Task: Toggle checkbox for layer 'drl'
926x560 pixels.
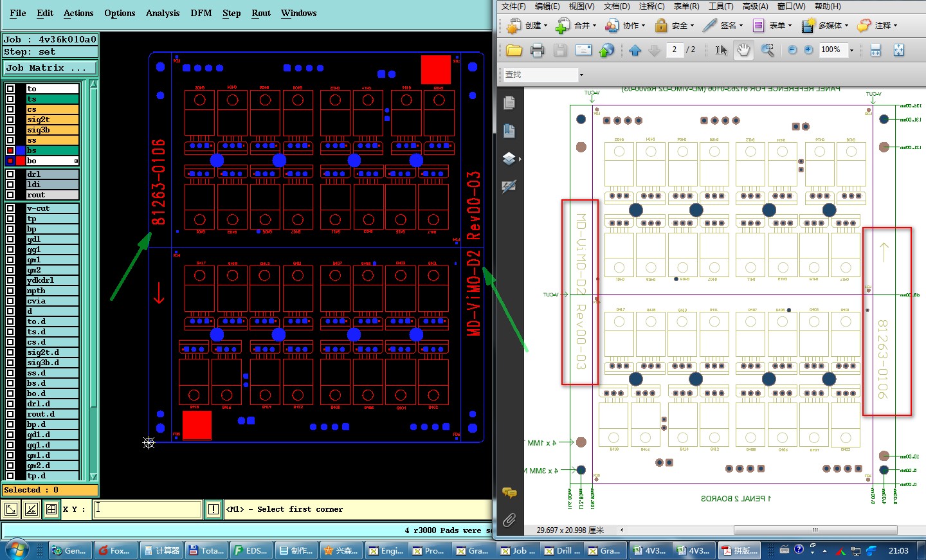Action: tap(10, 174)
